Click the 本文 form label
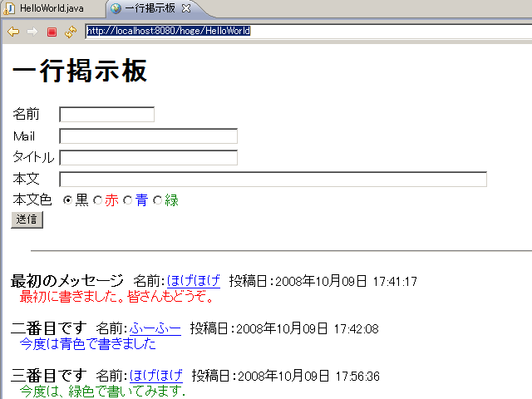This screenshot has height=399, width=532. pos(26,179)
